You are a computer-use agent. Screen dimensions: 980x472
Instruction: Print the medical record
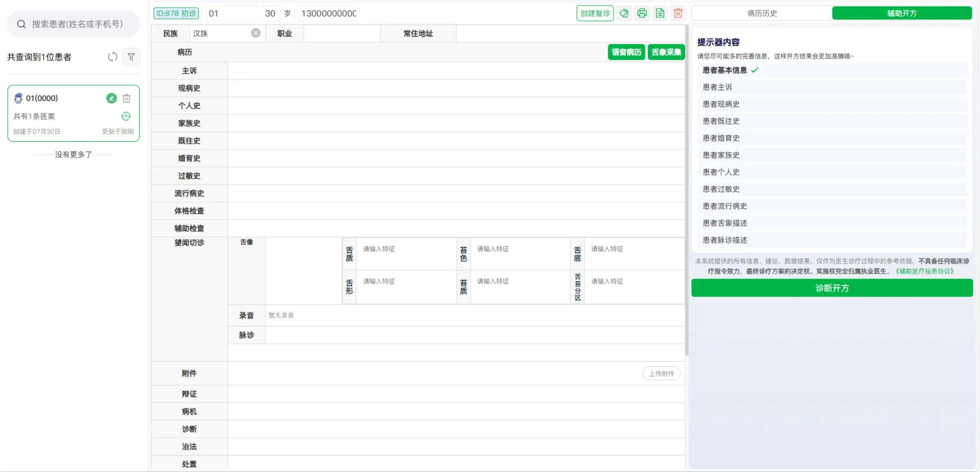[x=642, y=13]
